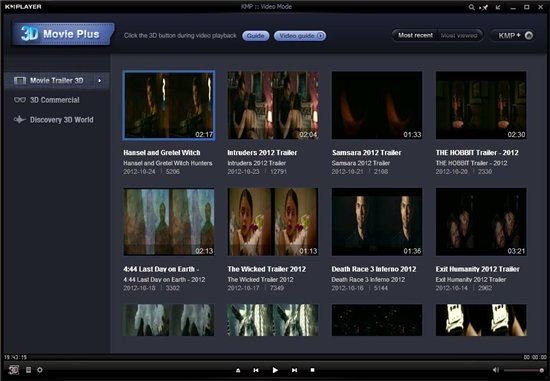Click the total time display 00:00:00
Image resolution: width=550 pixels, height=381 pixels.
pyautogui.click(x=535, y=357)
